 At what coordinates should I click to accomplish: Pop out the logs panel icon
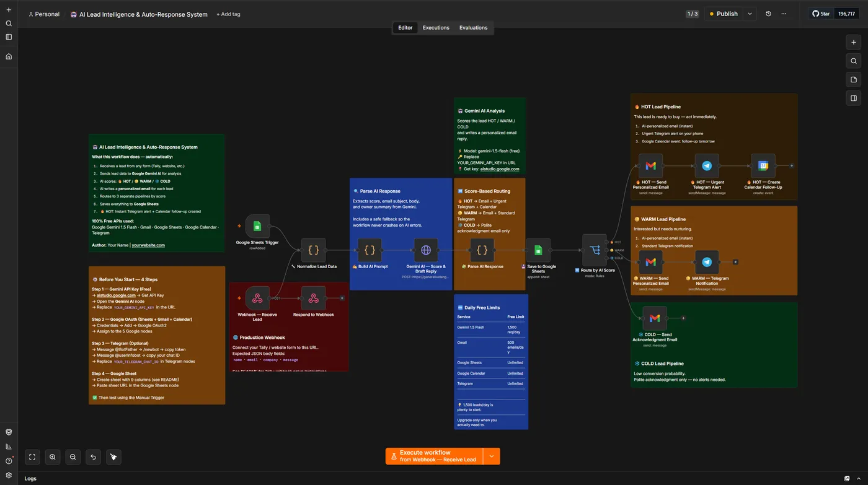[x=847, y=479]
